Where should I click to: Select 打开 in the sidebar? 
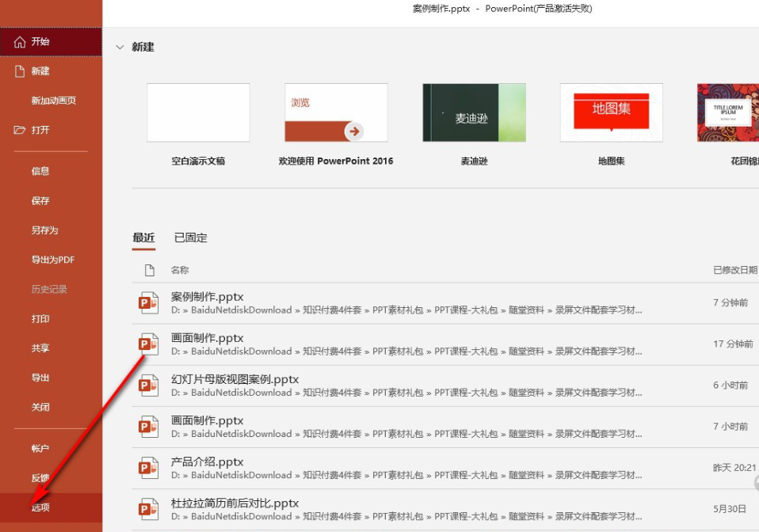pyautogui.click(x=51, y=130)
